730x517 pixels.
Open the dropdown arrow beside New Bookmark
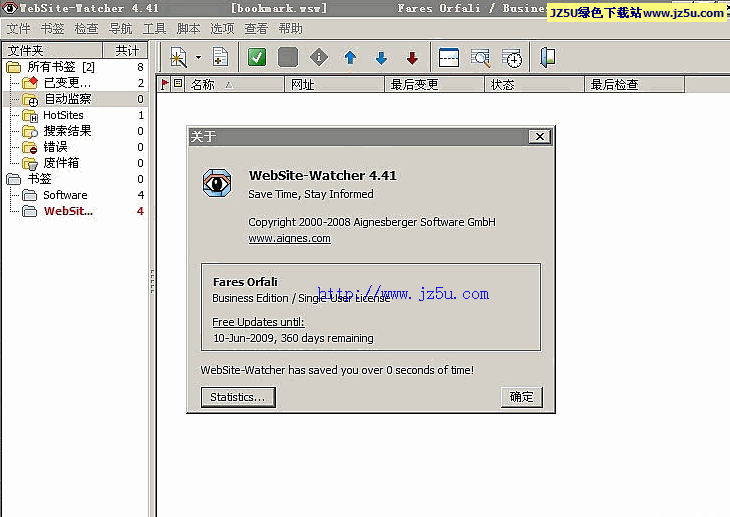[x=198, y=58]
